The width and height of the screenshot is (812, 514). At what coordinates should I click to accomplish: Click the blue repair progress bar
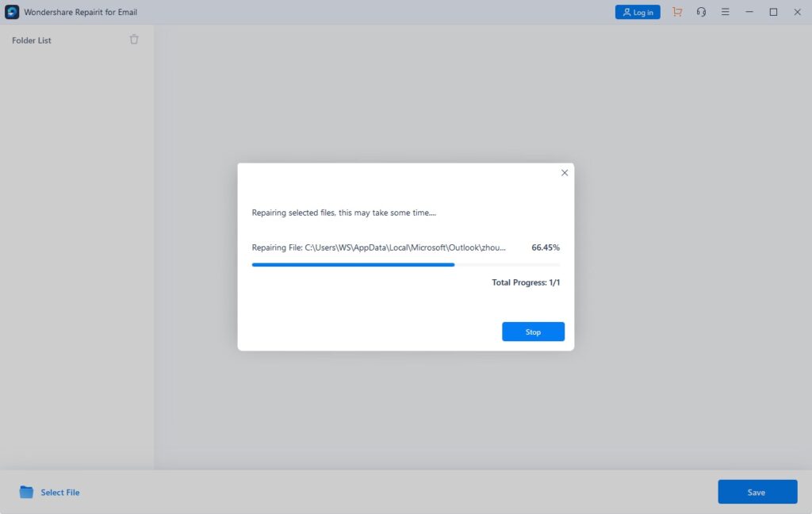tap(353, 264)
